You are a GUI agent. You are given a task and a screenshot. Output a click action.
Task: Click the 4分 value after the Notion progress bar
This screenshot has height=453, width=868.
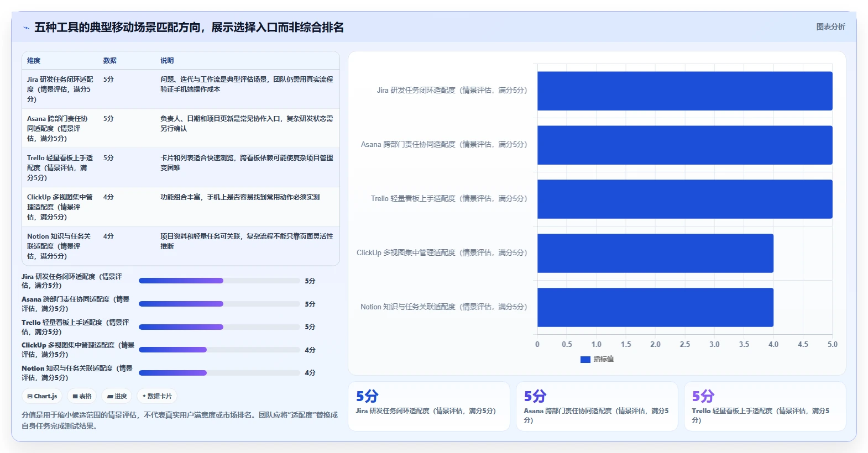point(310,373)
